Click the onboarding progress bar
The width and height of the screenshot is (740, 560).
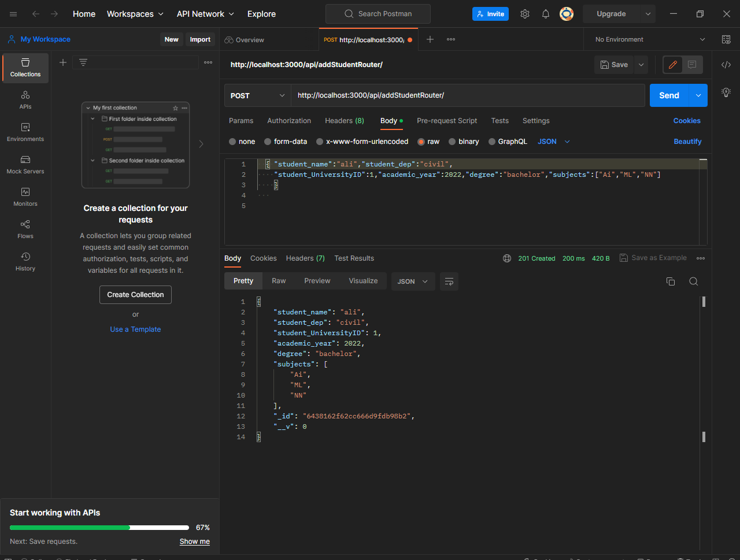99,528
